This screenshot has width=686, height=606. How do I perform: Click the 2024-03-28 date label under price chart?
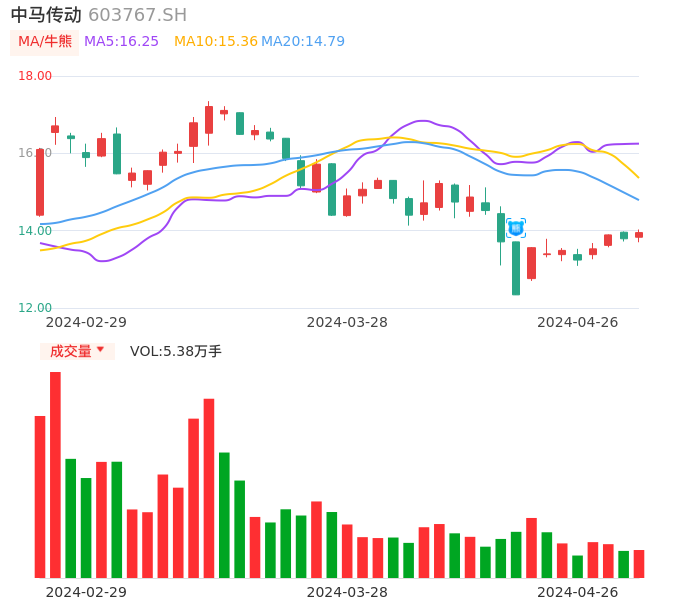point(347,322)
